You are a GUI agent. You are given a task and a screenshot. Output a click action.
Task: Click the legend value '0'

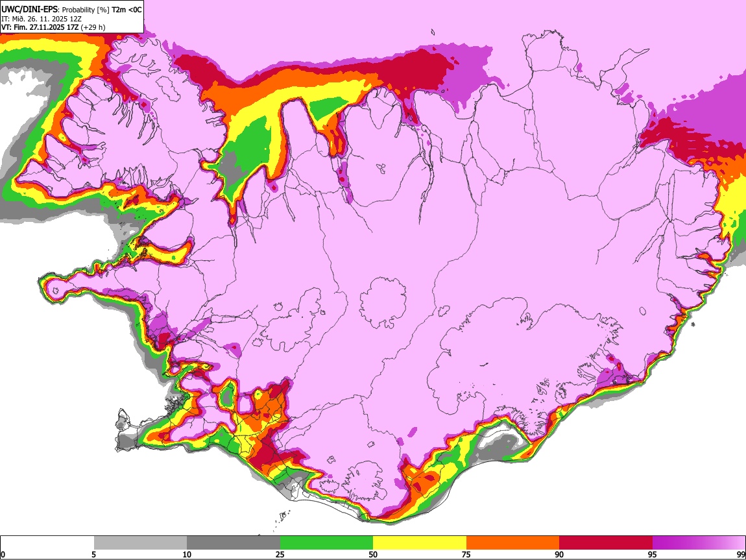click(x=3, y=555)
